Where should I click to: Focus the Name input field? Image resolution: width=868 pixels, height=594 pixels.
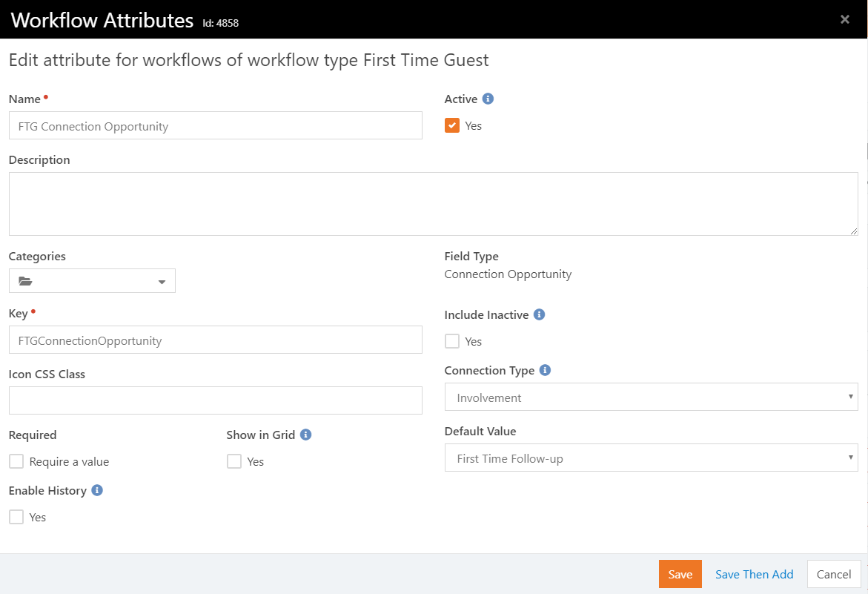pos(216,125)
